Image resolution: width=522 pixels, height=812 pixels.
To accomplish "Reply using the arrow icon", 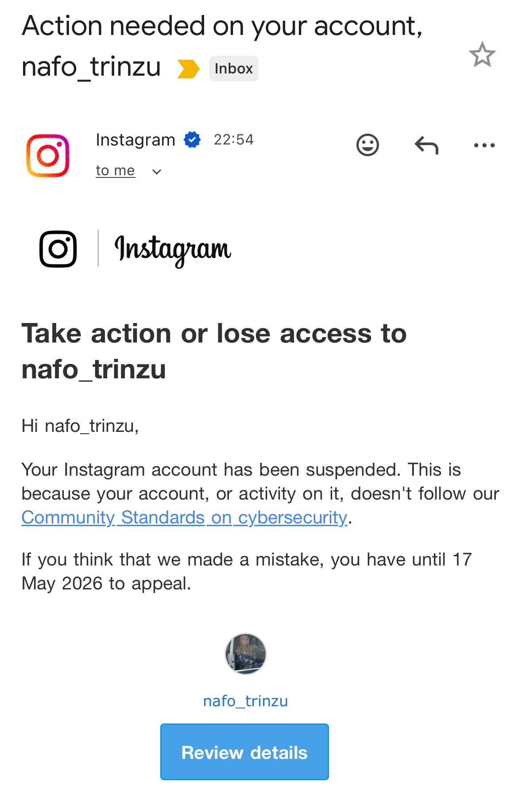I will click(x=426, y=145).
